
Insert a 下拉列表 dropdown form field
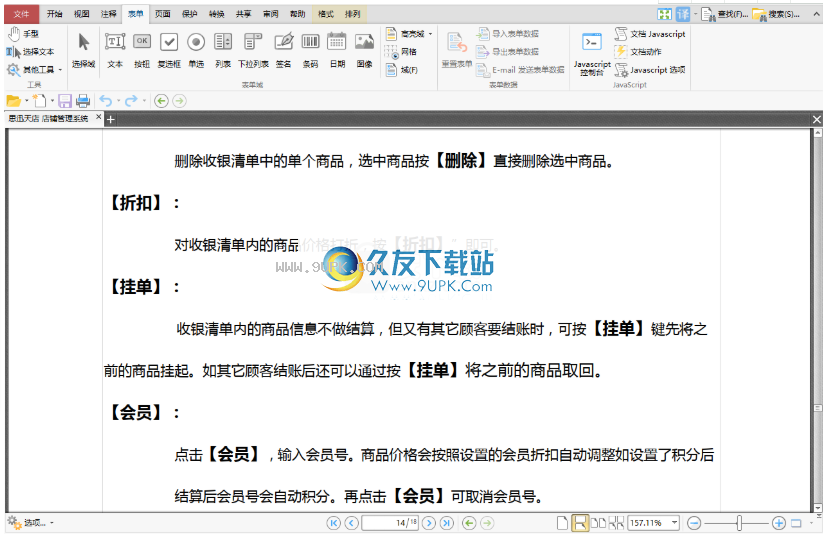[x=253, y=51]
